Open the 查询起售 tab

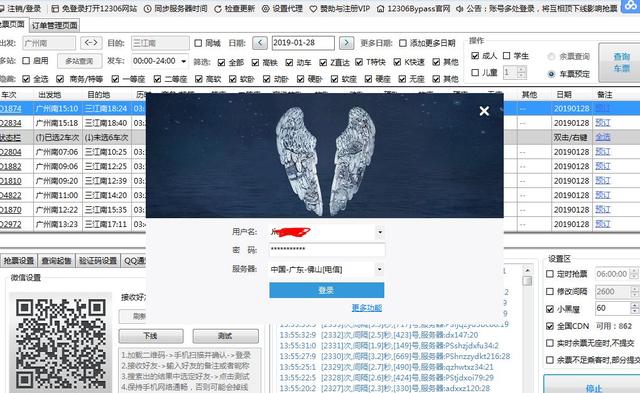[56, 260]
